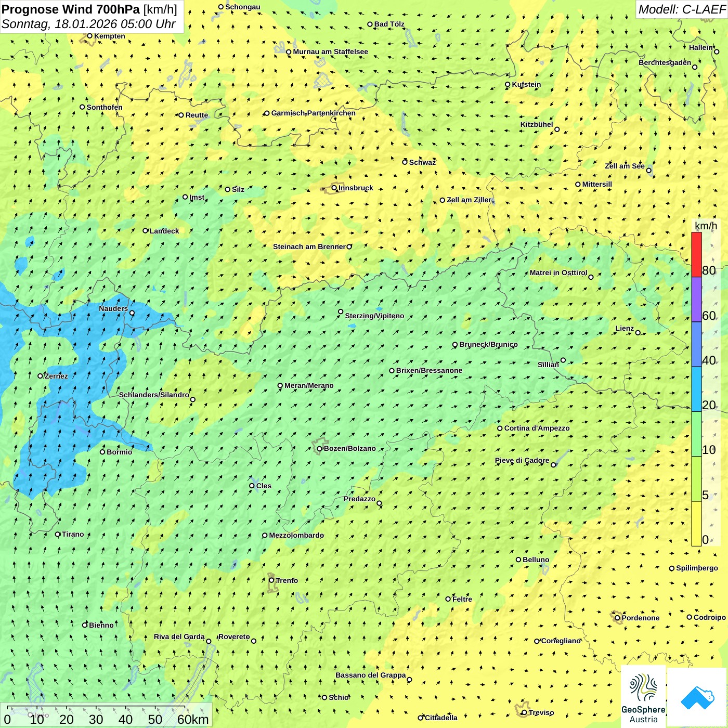Screen dimensions: 728x728
Task: Click the 'Pieve di Cadore' label
Action: point(522,460)
